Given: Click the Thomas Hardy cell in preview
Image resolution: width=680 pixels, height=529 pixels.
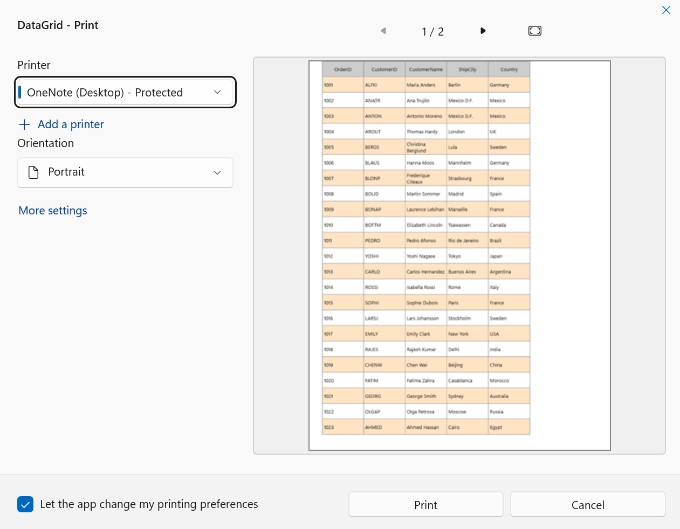Looking at the screenshot, I should click(x=426, y=132).
